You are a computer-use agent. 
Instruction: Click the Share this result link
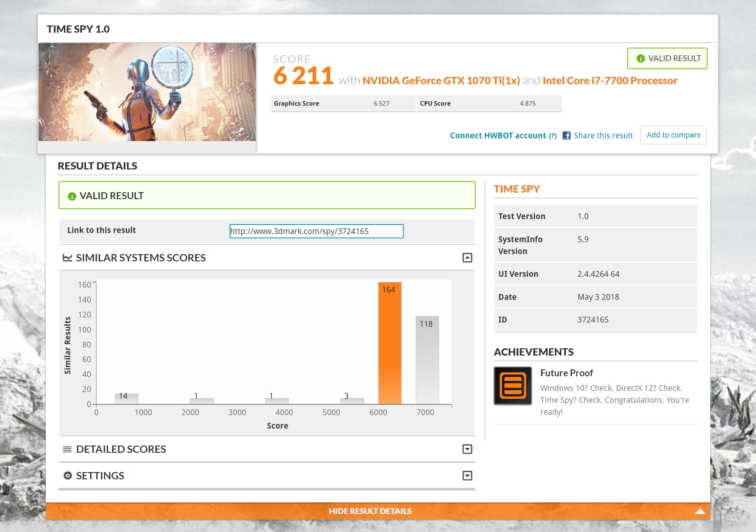[x=603, y=135]
